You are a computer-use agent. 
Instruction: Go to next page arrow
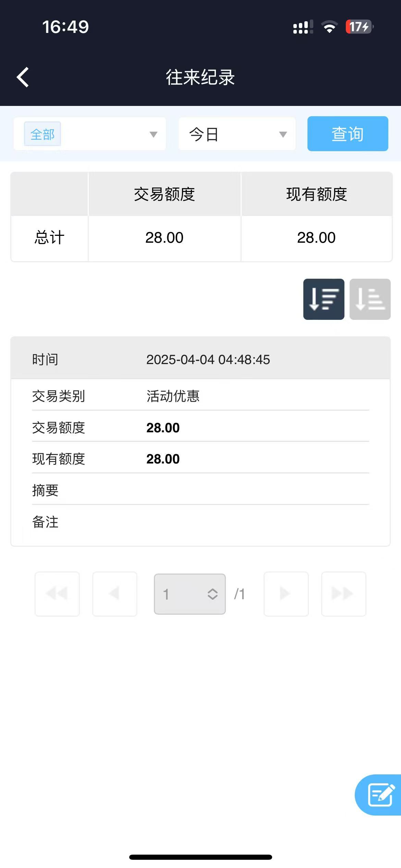[286, 594]
